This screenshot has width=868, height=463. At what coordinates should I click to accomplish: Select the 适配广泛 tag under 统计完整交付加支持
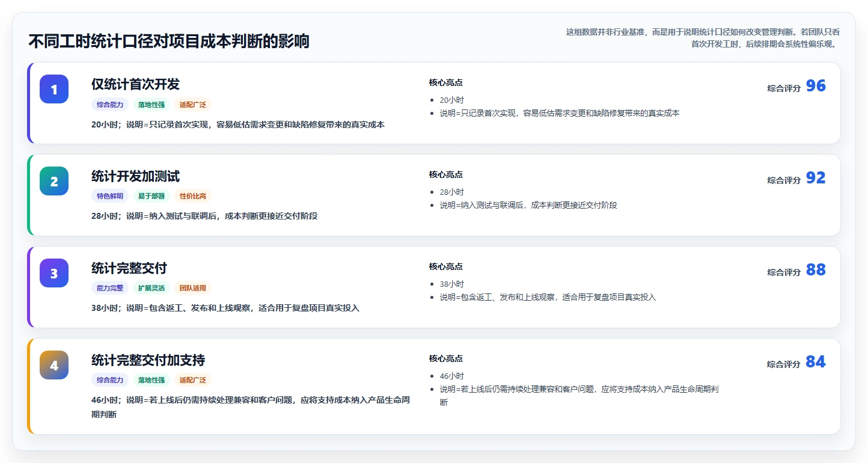(193, 380)
